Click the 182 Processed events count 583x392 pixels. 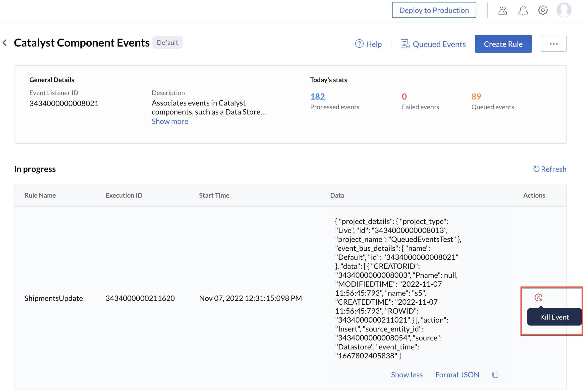pos(317,97)
